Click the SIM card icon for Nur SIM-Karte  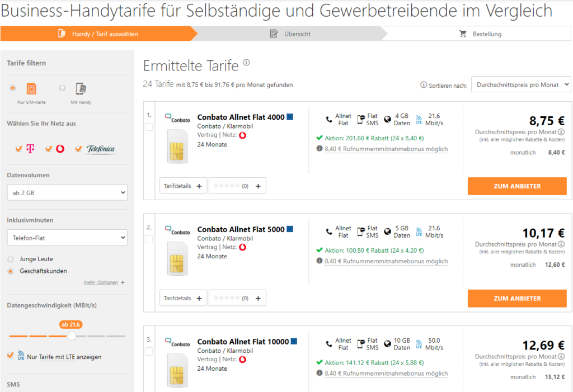point(31,89)
